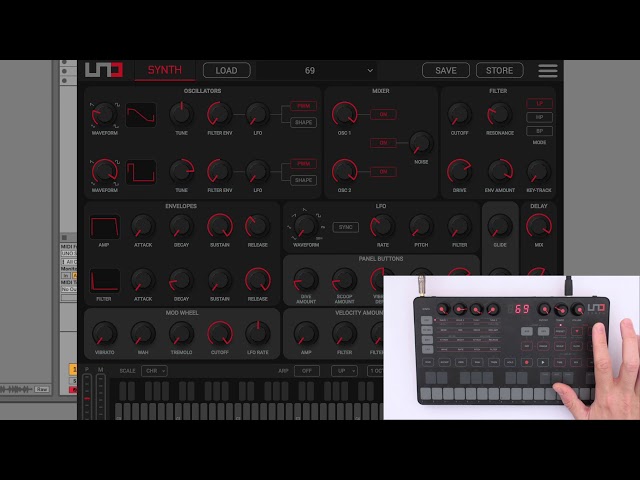Viewport: 640px width, 480px height.
Task: Click the AMP envelope SUSTAIN knob
Action: [x=220, y=226]
